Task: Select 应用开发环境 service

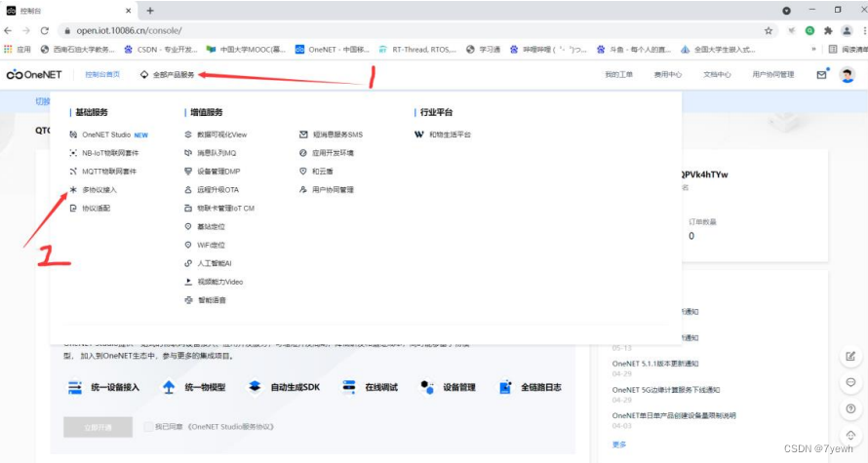Action: click(x=327, y=153)
